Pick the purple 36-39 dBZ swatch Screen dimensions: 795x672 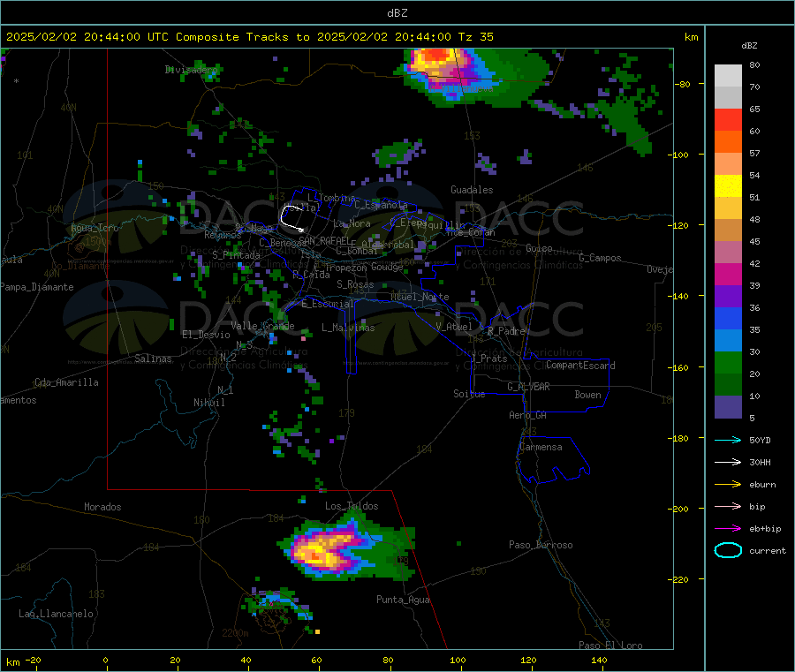[x=728, y=297]
